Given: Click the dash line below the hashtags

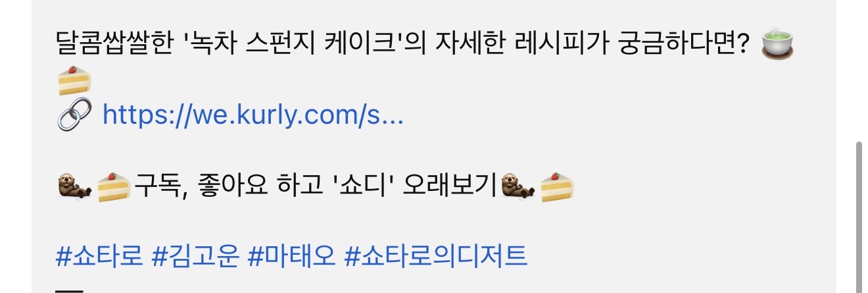Looking at the screenshot, I should [x=70, y=290].
